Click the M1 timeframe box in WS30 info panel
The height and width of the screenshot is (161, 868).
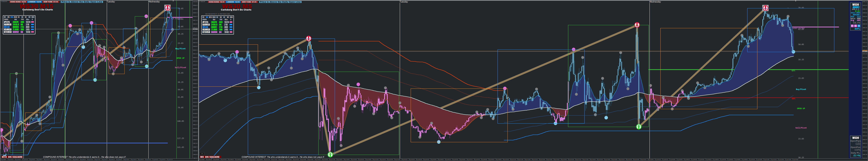852,26
